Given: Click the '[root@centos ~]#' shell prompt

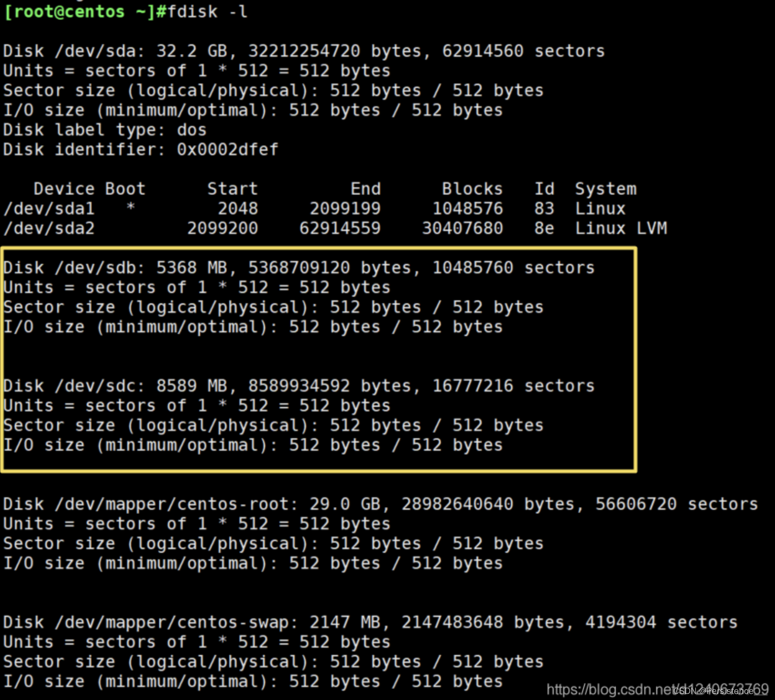Looking at the screenshot, I should point(85,12).
